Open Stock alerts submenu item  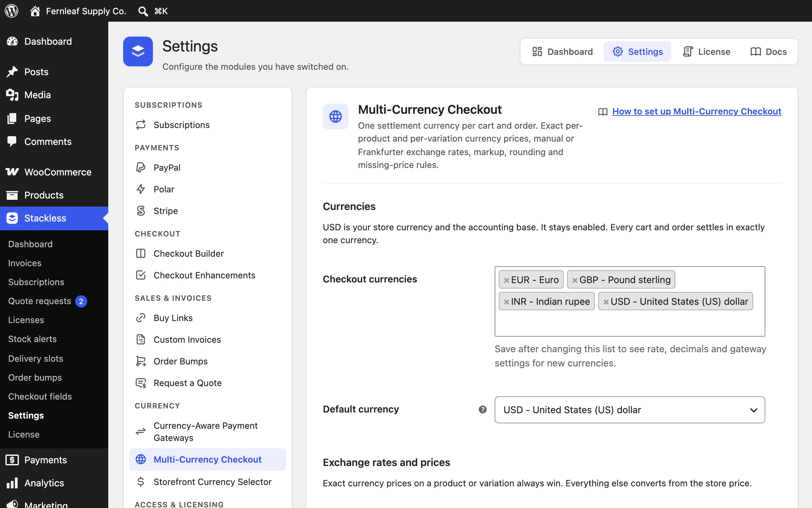[x=32, y=339]
